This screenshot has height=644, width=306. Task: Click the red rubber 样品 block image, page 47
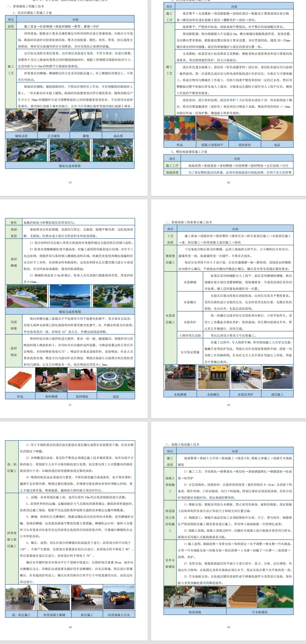point(20,380)
